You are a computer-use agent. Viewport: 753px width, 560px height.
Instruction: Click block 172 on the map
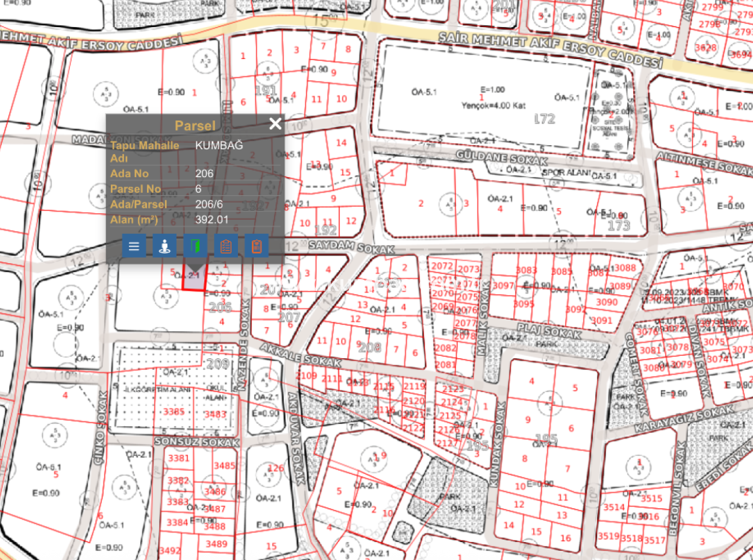click(544, 119)
